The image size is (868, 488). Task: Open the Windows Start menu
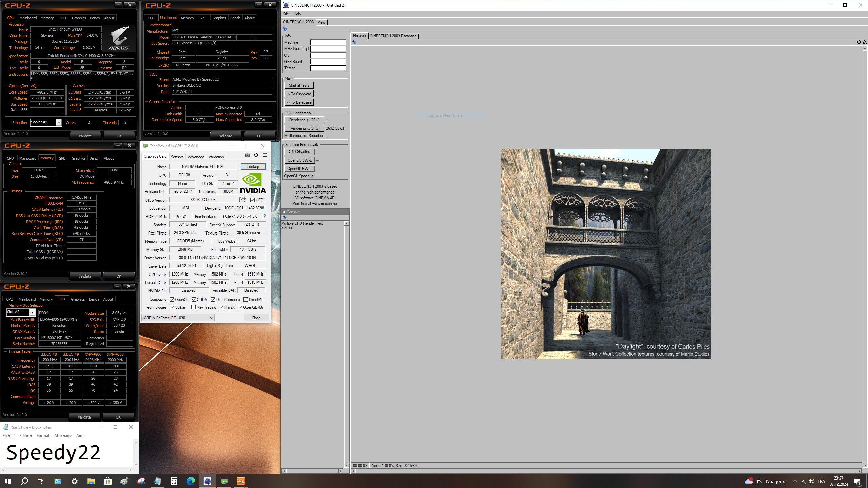point(8,481)
